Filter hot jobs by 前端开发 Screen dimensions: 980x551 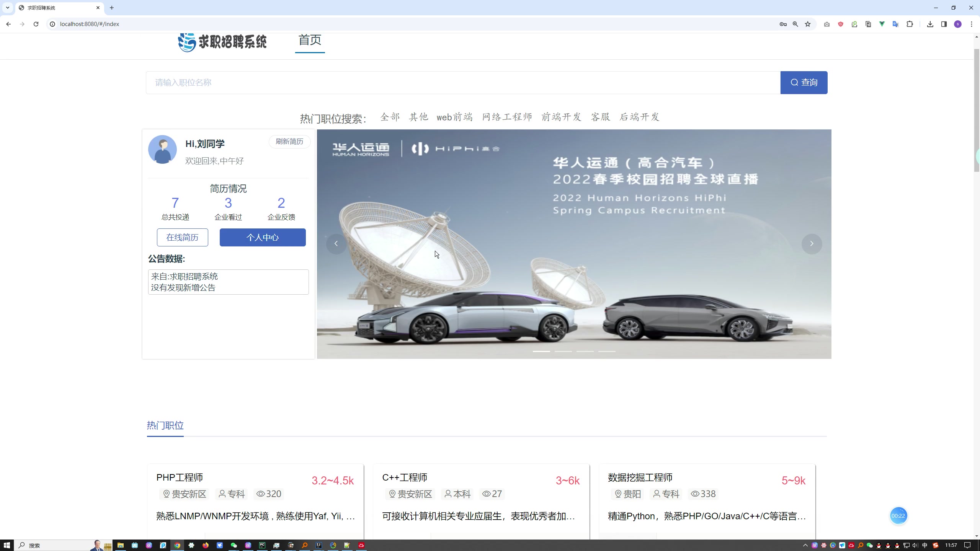pyautogui.click(x=562, y=117)
